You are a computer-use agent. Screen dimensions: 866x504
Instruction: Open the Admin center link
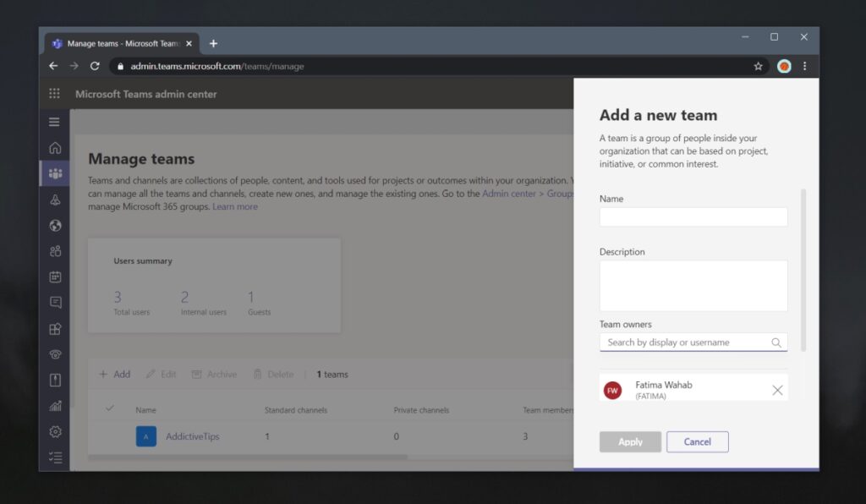click(x=508, y=193)
